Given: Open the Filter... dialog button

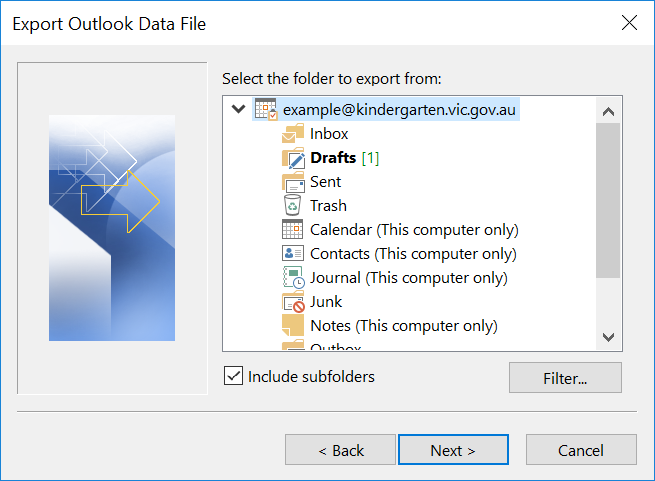Looking at the screenshot, I should click(565, 378).
